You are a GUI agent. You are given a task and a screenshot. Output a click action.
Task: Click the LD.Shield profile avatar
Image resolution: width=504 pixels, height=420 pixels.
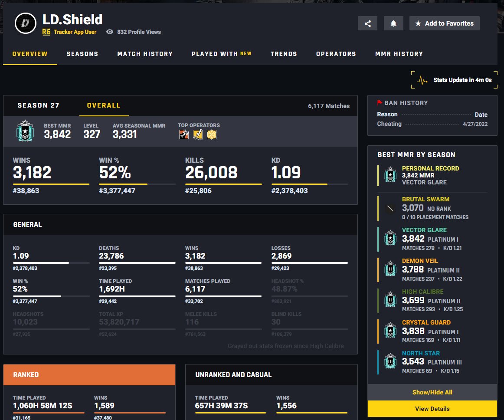point(26,23)
